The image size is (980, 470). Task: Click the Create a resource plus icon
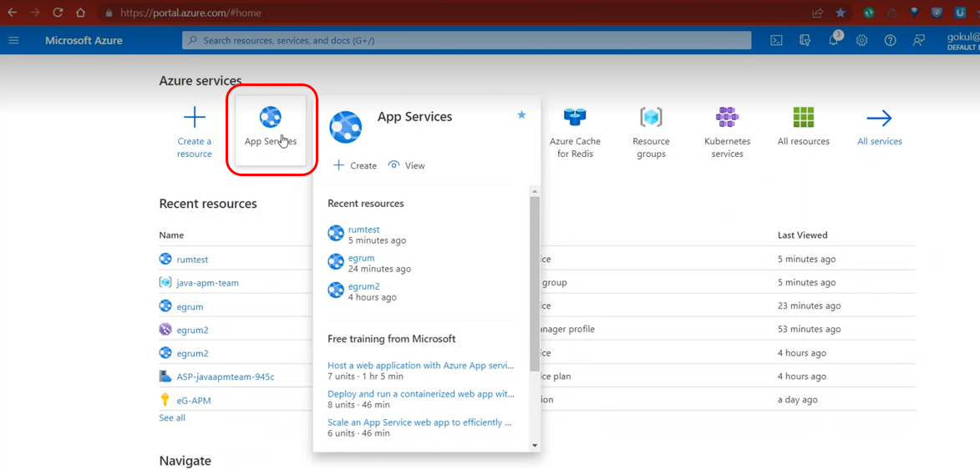195,118
